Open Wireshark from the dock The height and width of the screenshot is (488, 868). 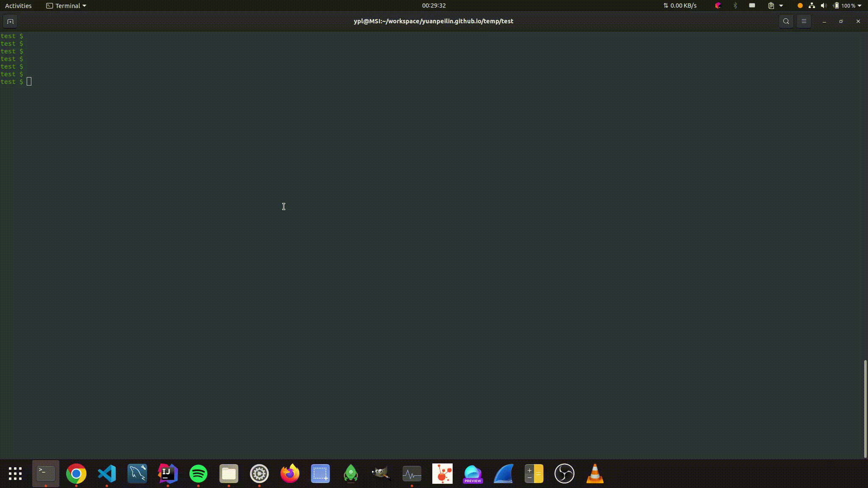pos(504,474)
